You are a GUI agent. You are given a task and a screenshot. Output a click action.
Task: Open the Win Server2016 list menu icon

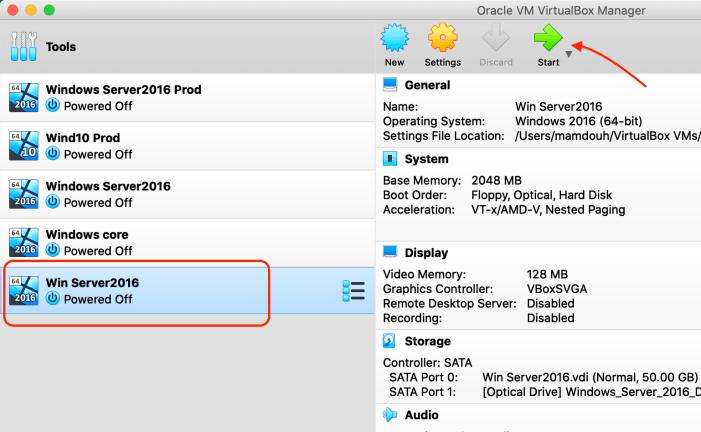(353, 291)
